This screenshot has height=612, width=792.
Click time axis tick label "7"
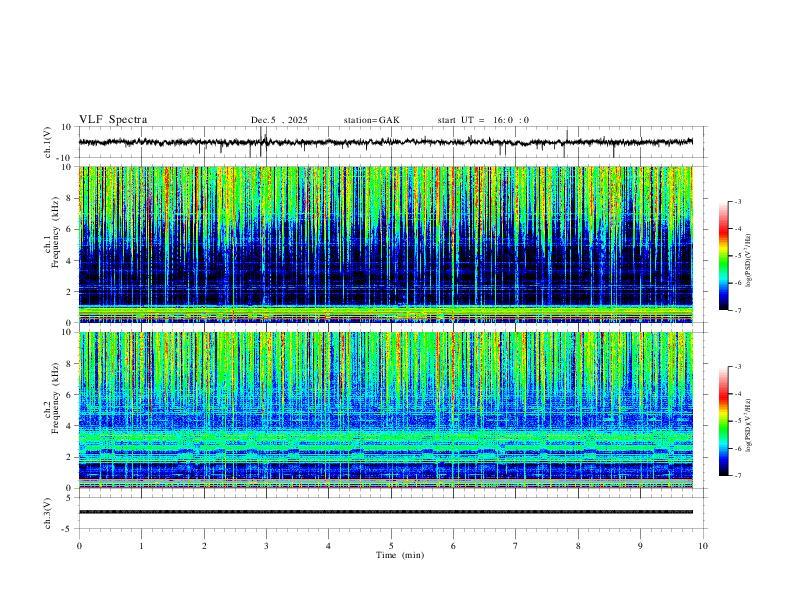[516, 546]
